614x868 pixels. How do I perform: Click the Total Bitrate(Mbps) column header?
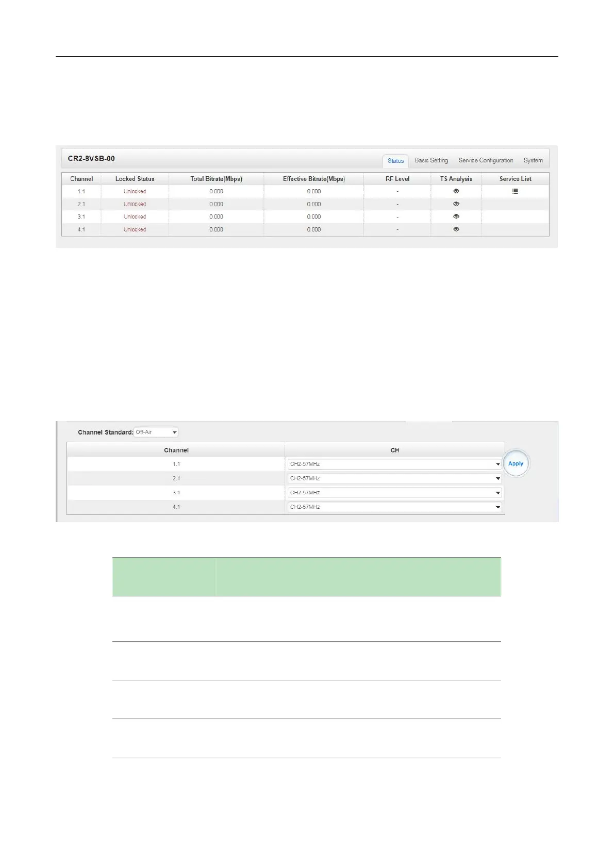[x=216, y=179]
